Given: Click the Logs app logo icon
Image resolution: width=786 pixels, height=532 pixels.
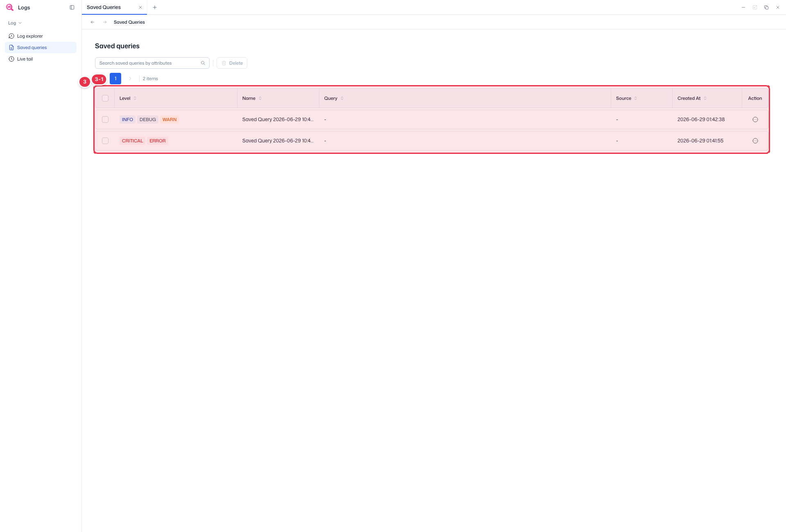Looking at the screenshot, I should pos(10,7).
